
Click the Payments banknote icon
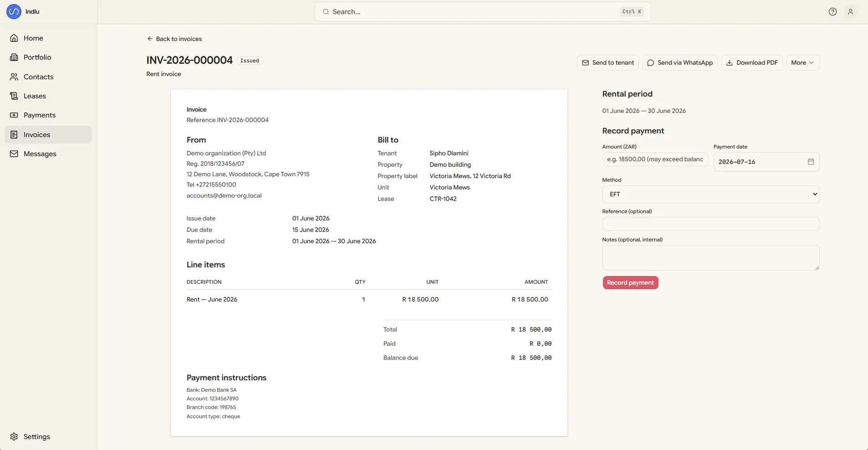pos(14,115)
